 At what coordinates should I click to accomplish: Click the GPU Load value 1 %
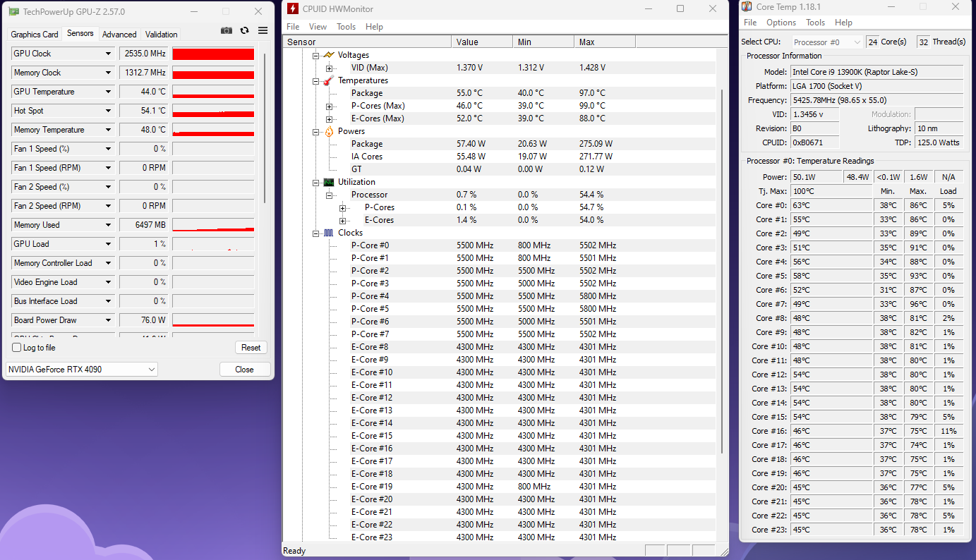[143, 244]
